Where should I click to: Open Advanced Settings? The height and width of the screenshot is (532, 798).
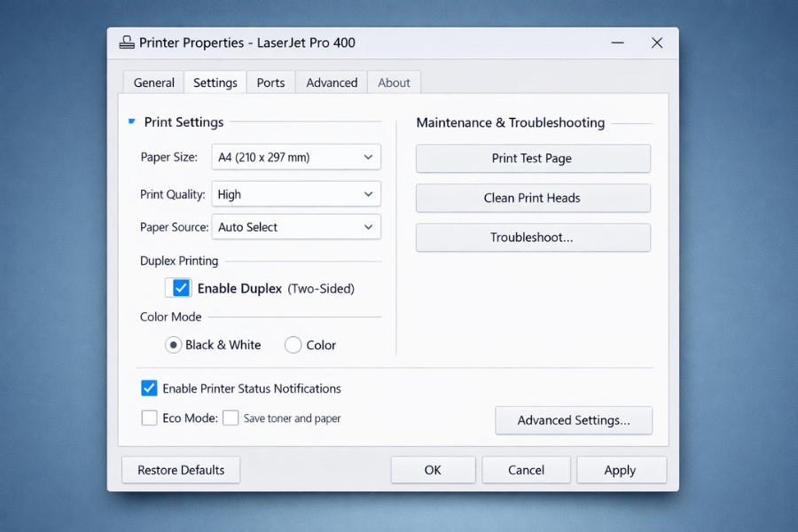pos(573,420)
